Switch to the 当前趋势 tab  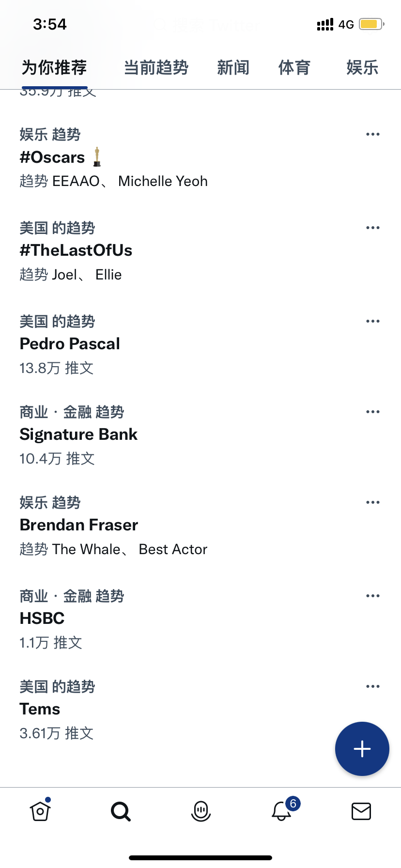(x=156, y=68)
